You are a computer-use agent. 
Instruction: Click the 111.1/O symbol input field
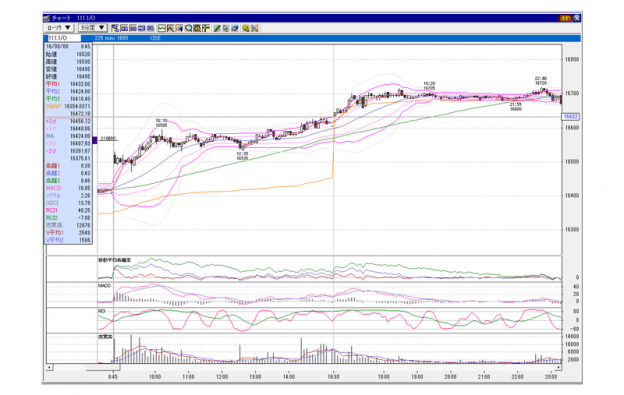coord(64,38)
